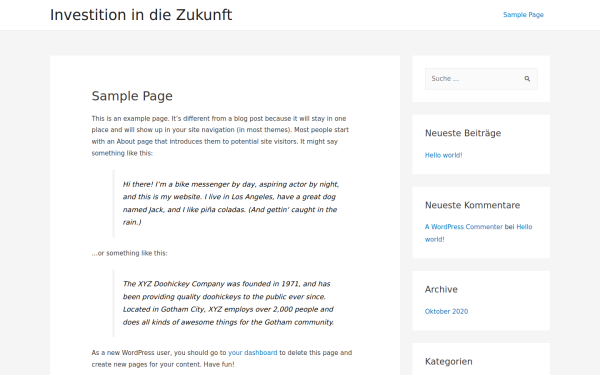Open Hello world! link in Neueste Kommentare
Screen dimensions: 600x375
(478, 233)
